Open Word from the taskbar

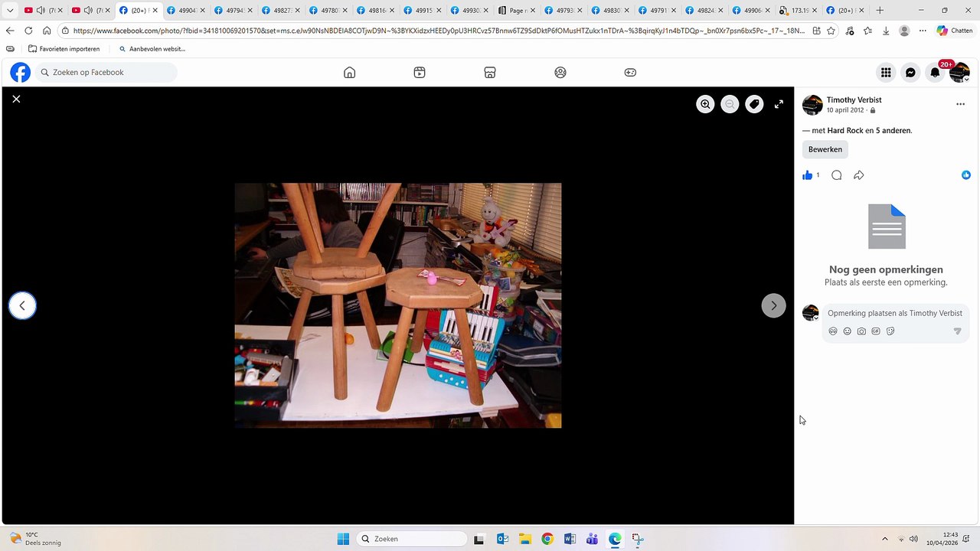point(570,539)
